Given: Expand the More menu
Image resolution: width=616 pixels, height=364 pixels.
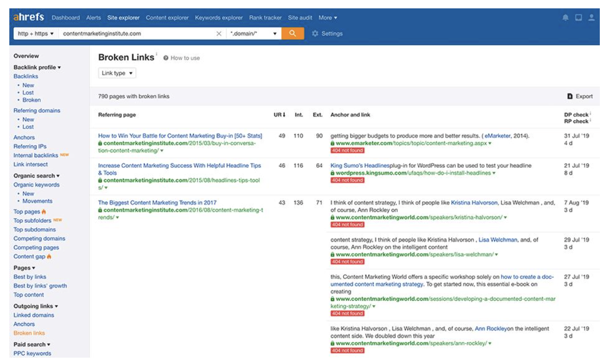Looking at the screenshot, I should (328, 18).
